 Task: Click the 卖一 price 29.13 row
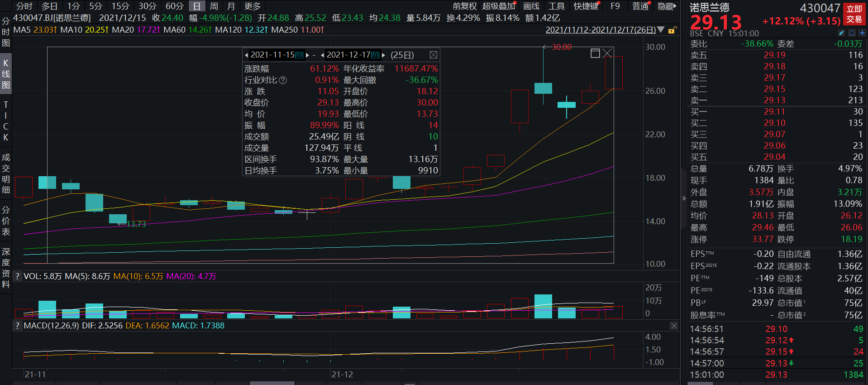coord(776,100)
